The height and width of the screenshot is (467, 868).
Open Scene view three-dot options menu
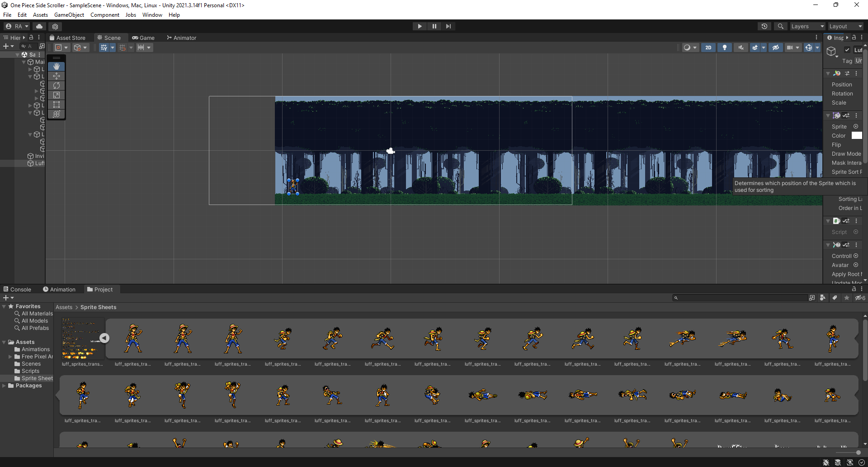(816, 38)
